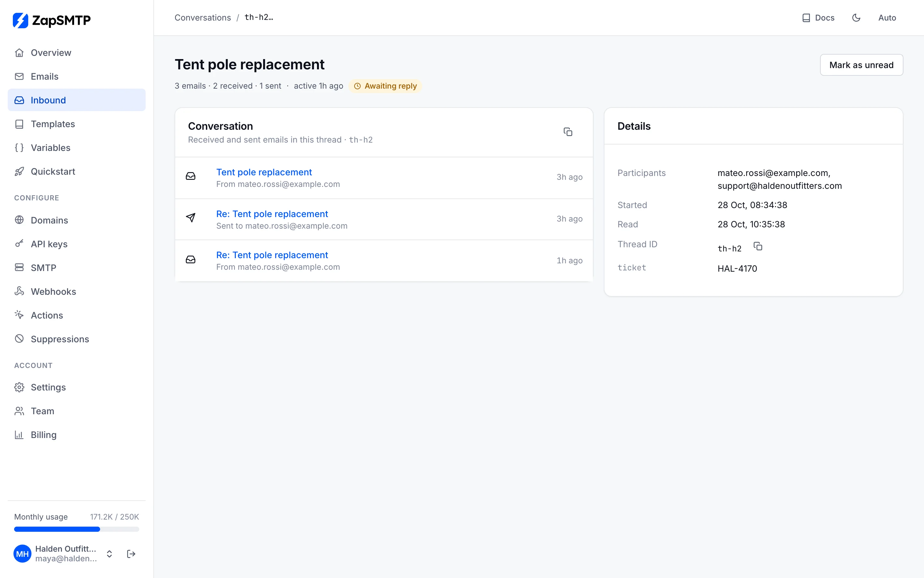Viewport: 924px width, 578px height.
Task: Click the Awaiting reply status badge
Action: [x=385, y=86]
